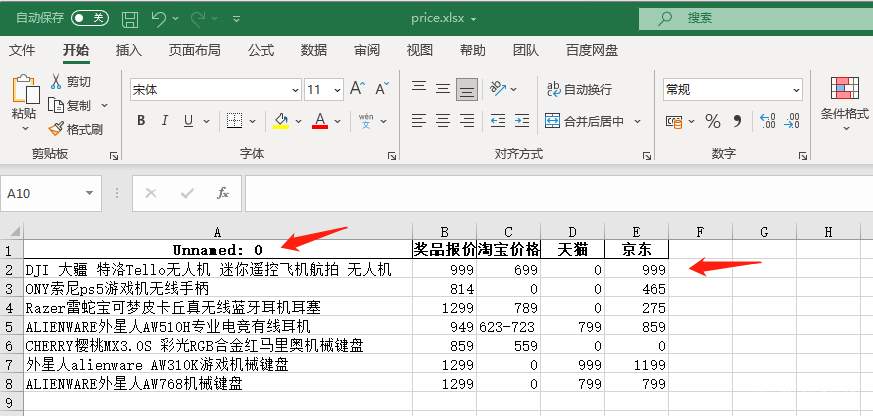873x416 pixels.
Task: Expand the Paste options arrow
Action: point(25,129)
